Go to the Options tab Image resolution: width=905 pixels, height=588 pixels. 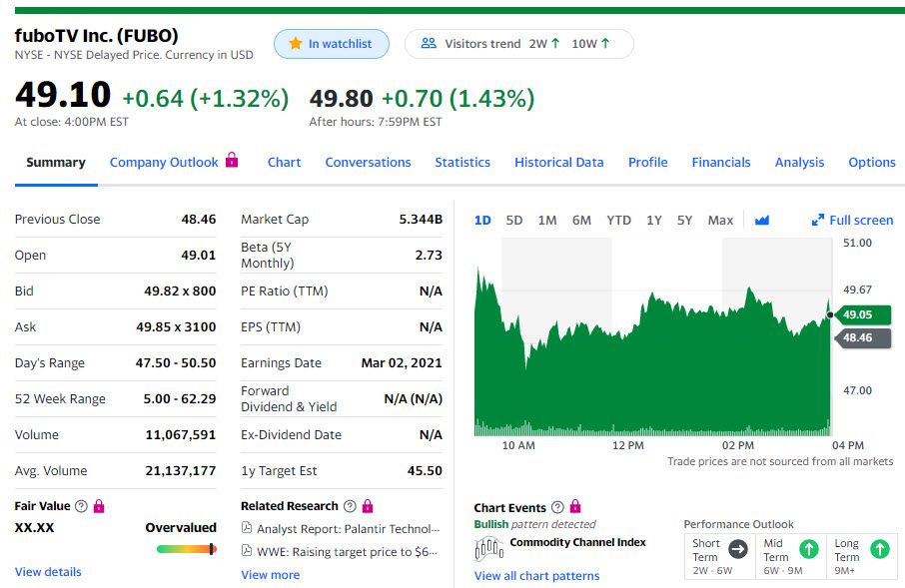(871, 162)
